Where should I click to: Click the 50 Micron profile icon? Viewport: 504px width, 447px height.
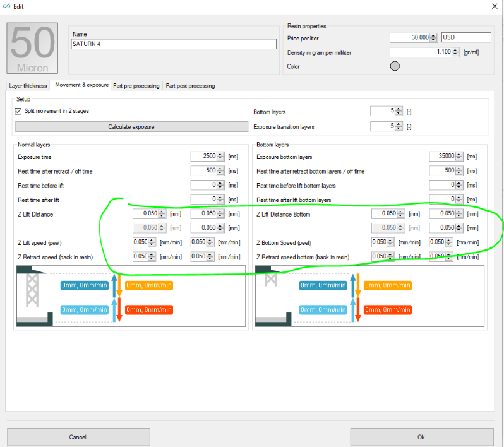point(32,48)
